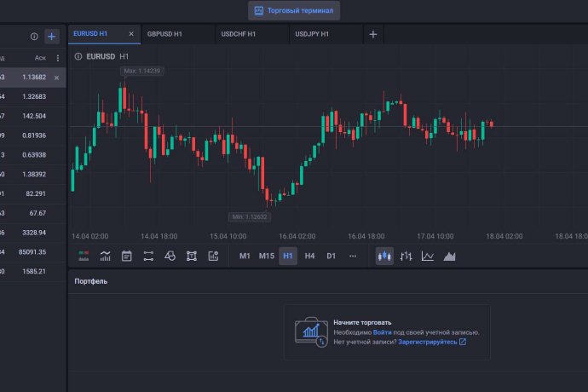588x392 pixels.
Task: Switch to candlestick chart type
Action: pos(384,257)
